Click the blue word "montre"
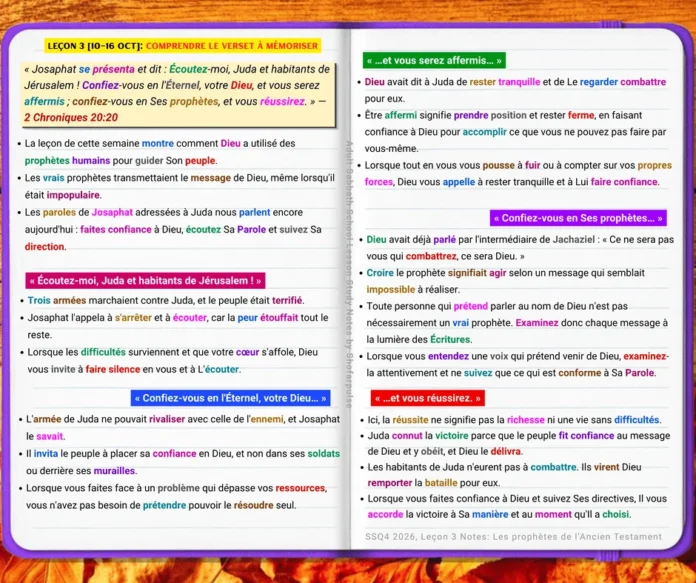 [158, 143]
